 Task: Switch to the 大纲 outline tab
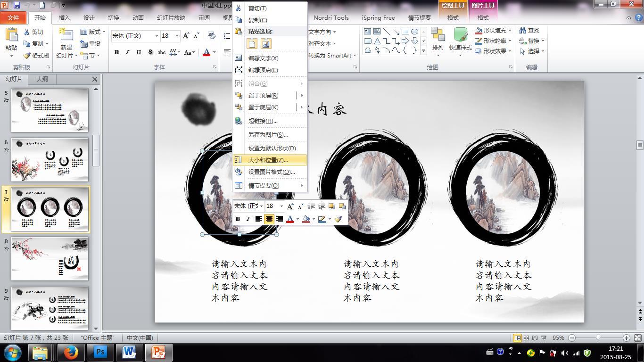[42, 79]
